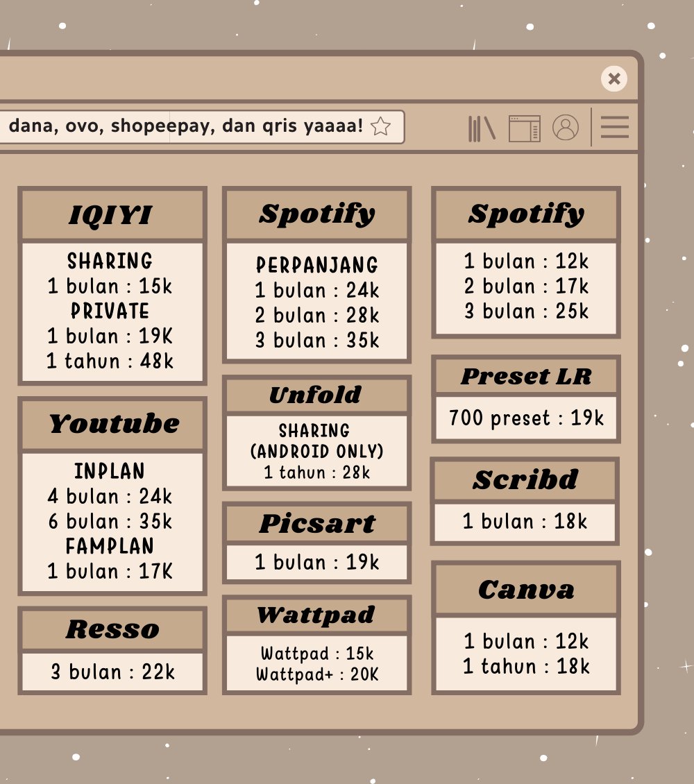
Task: Select the Preset LR heading
Action: [526, 377]
